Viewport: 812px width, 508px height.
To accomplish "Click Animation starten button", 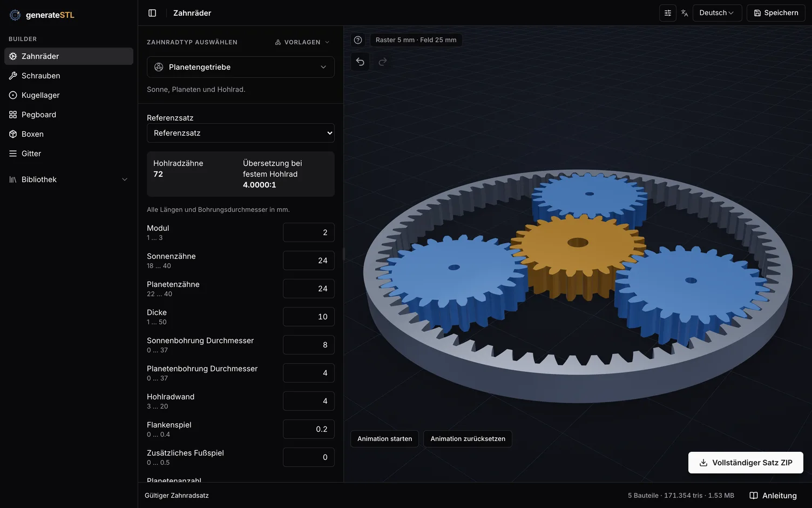I will (384, 439).
